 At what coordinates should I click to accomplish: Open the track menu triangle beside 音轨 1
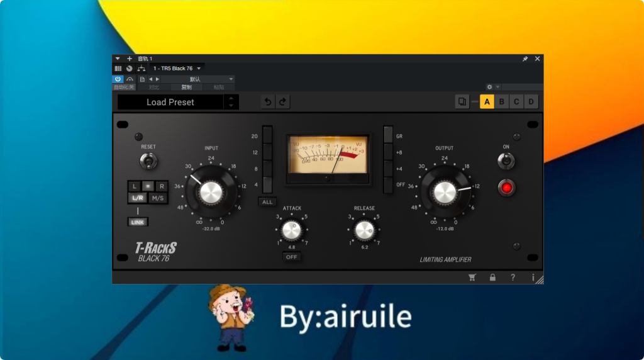point(118,59)
